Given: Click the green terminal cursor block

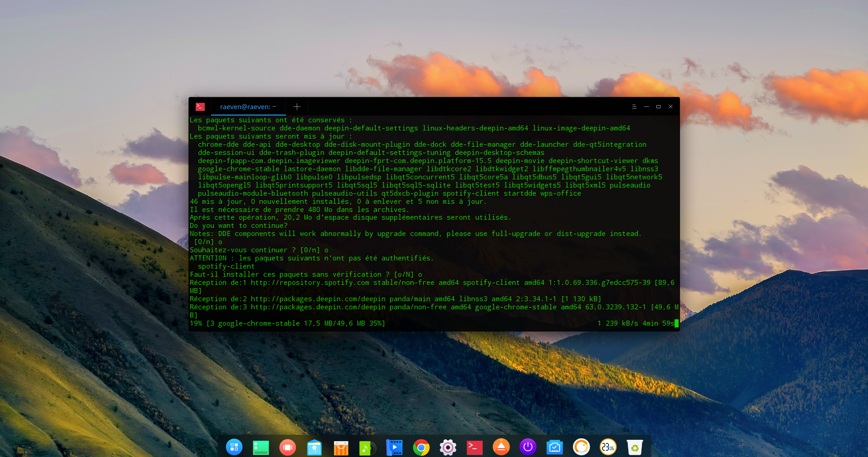Looking at the screenshot, I should coord(676,323).
